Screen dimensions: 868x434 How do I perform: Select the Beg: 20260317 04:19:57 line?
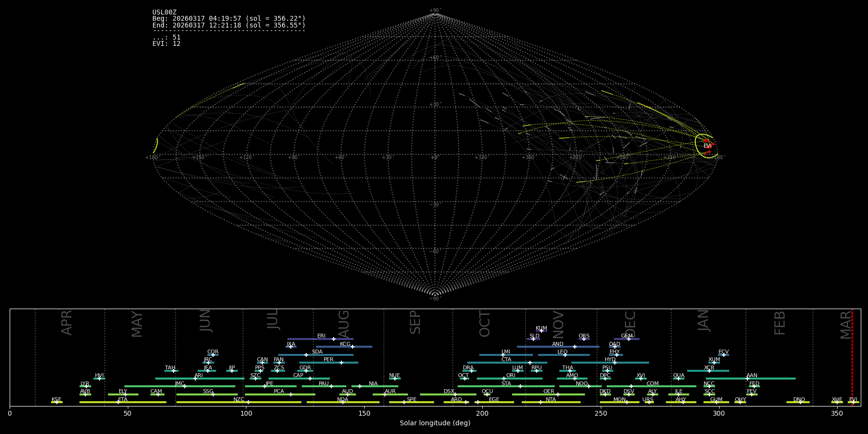229,19
